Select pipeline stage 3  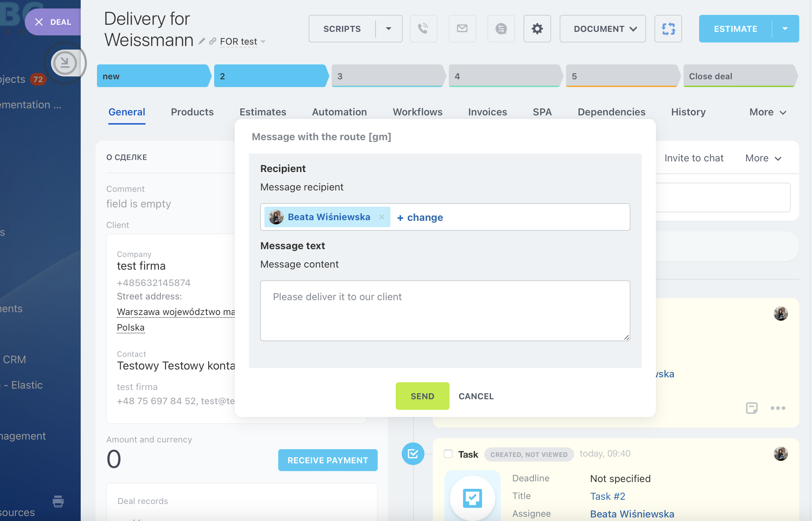click(387, 76)
